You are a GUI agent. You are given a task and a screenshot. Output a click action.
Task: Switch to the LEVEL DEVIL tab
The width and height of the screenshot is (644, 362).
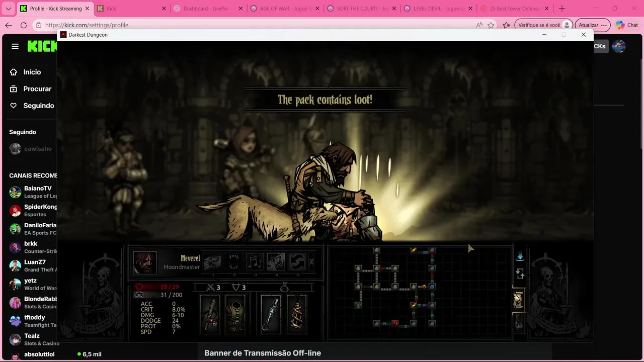437,9
